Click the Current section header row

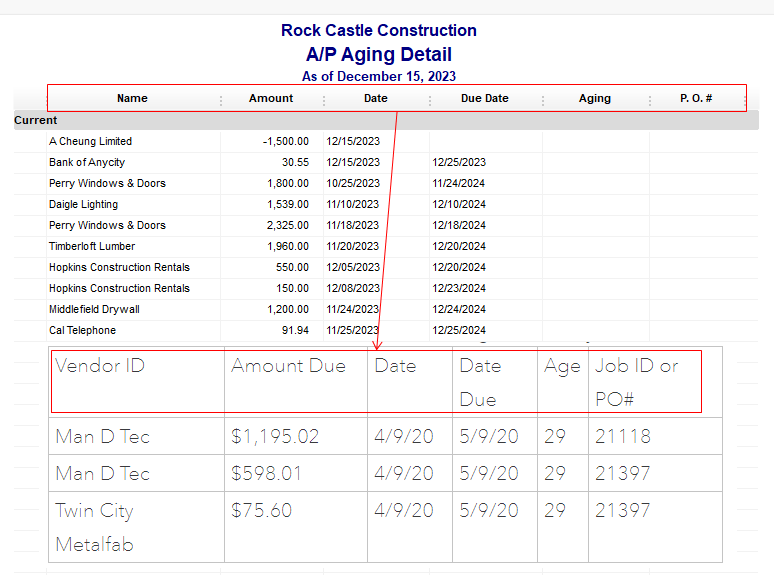click(x=36, y=120)
